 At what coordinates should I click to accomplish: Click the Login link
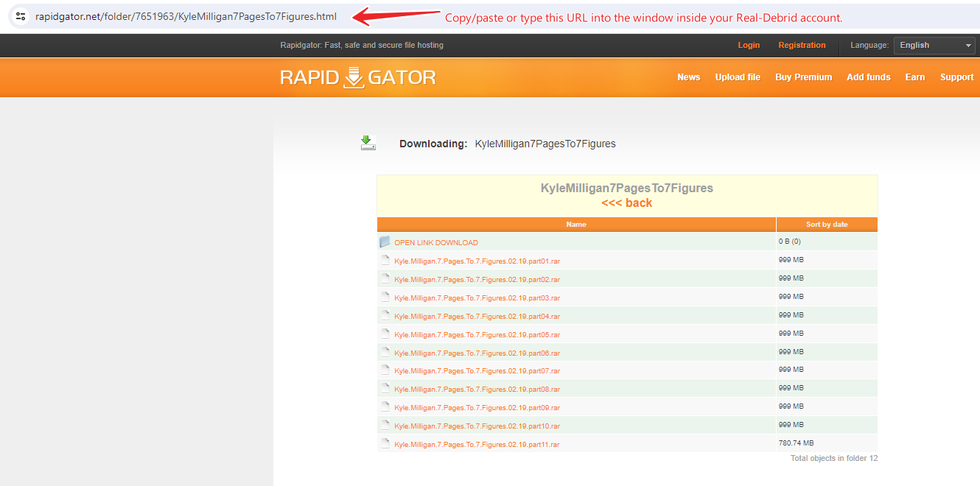pyautogui.click(x=749, y=45)
